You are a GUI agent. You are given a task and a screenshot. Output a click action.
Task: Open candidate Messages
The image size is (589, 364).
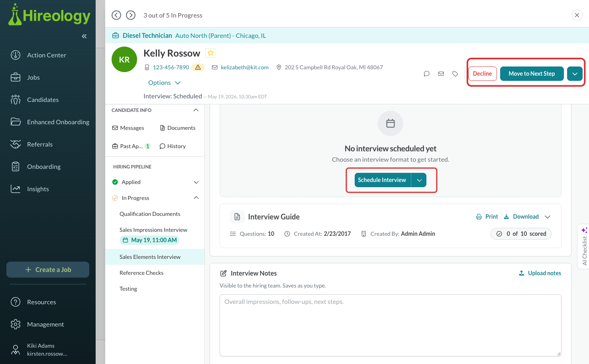tap(128, 128)
